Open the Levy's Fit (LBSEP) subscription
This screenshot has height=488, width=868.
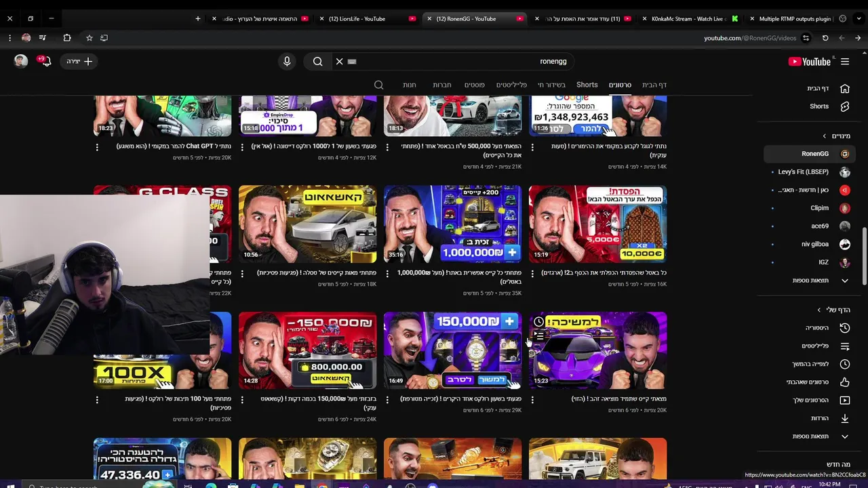(x=810, y=172)
